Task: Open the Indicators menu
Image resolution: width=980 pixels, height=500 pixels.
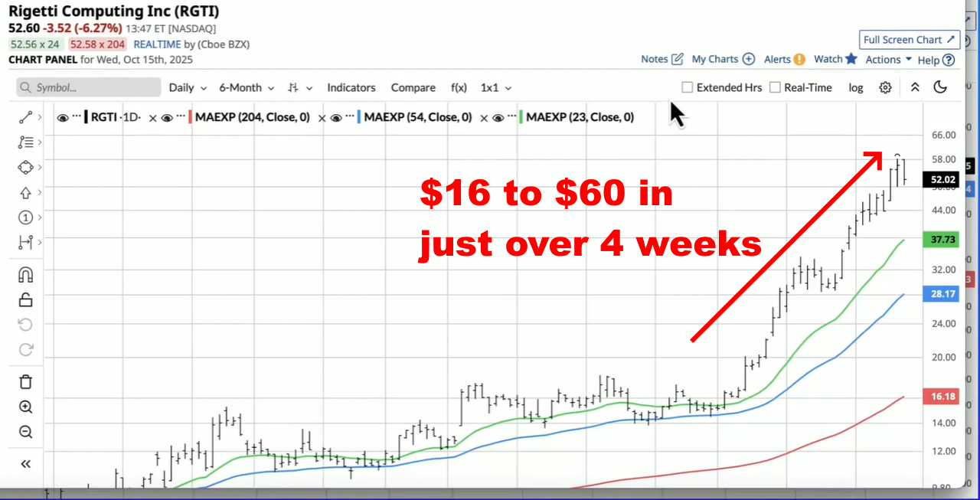Action: (351, 87)
